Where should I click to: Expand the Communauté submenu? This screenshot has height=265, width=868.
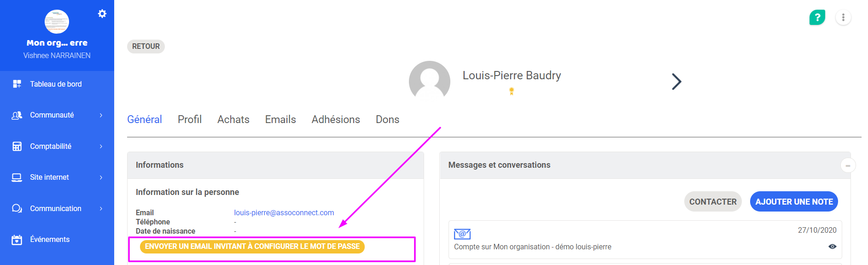point(101,115)
